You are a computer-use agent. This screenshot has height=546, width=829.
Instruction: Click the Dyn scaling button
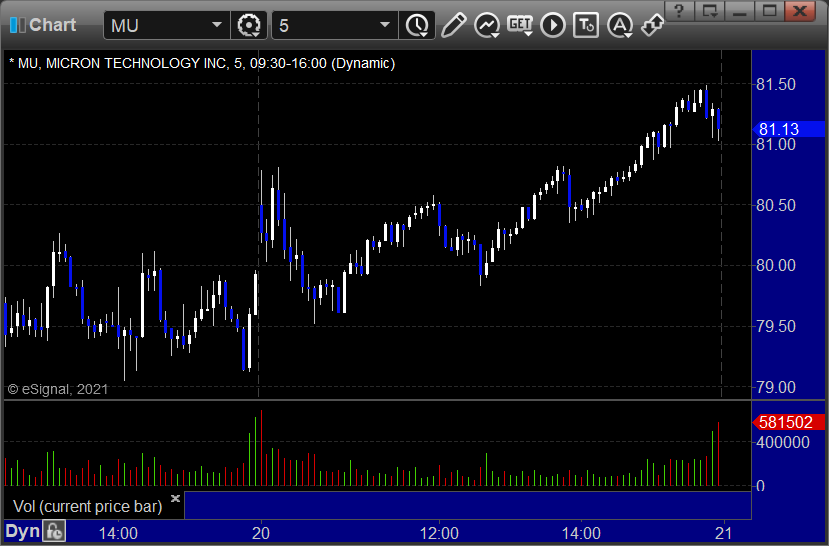coord(23,531)
